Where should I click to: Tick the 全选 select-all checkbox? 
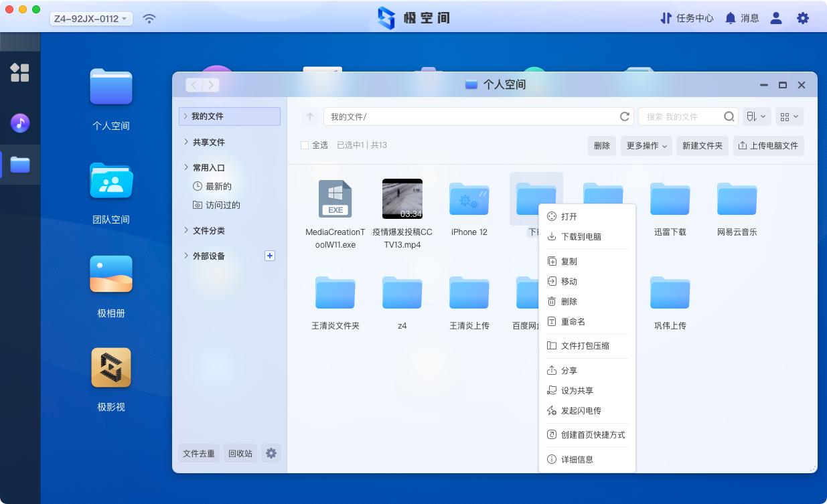click(x=305, y=145)
